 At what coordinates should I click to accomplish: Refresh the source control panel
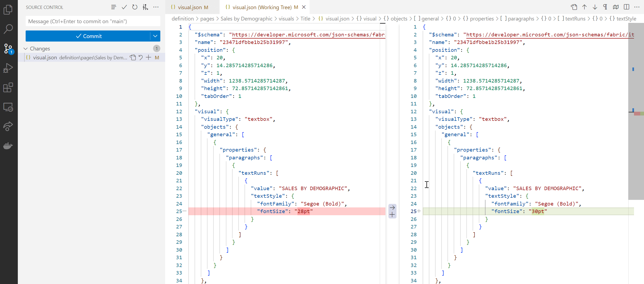(135, 7)
